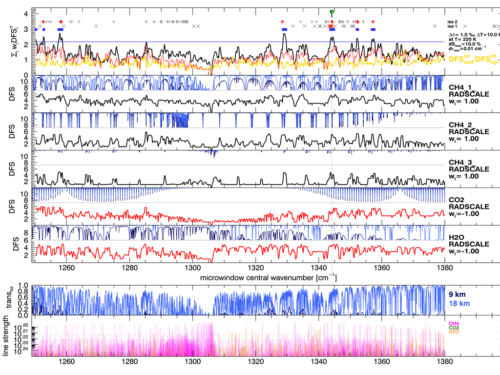Click the magenta CH4 line strength legend entry
The width and height of the screenshot is (500, 375).
[x=454, y=324]
